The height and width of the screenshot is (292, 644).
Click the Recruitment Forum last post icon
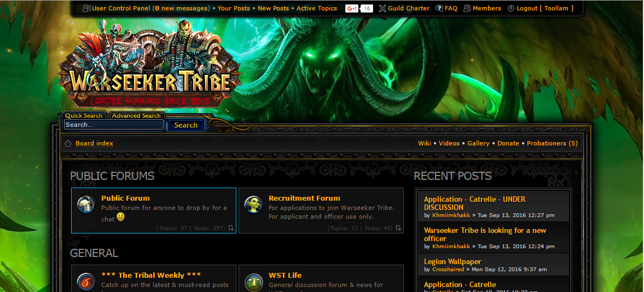(398, 228)
